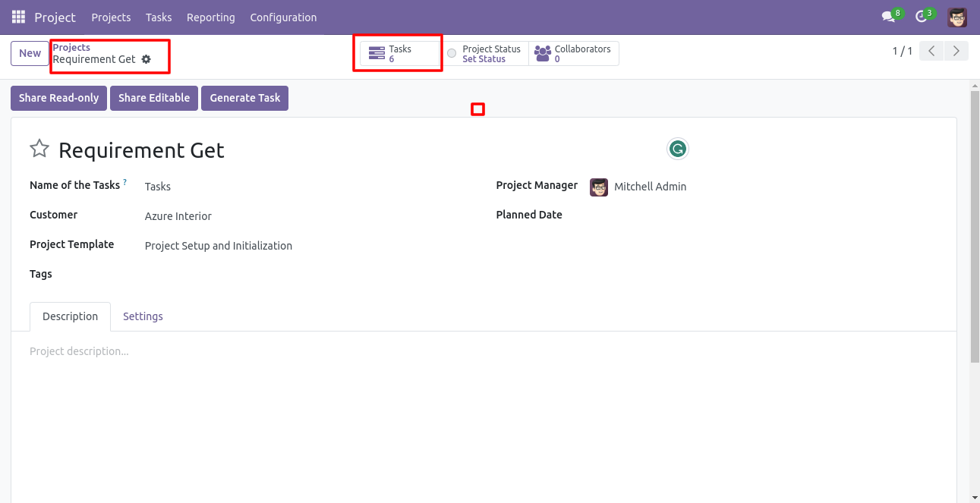
Task: Click the help question mark beside Name of the Tasks
Action: pos(125,183)
